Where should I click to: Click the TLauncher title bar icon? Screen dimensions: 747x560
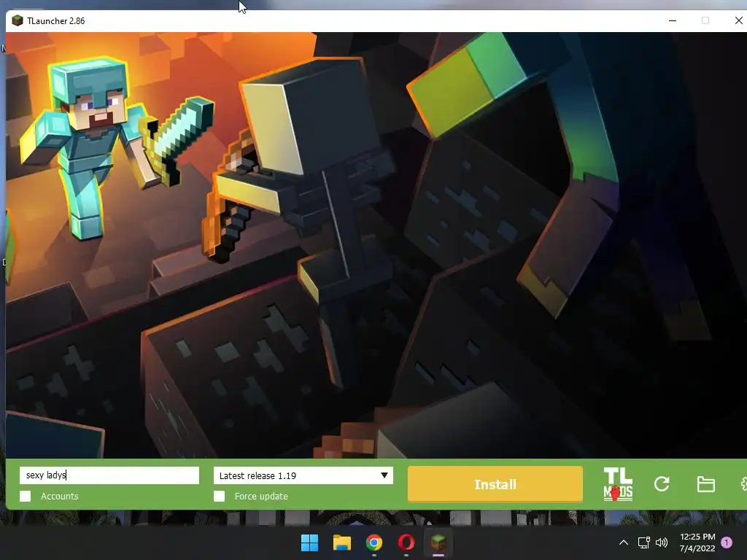(x=18, y=20)
